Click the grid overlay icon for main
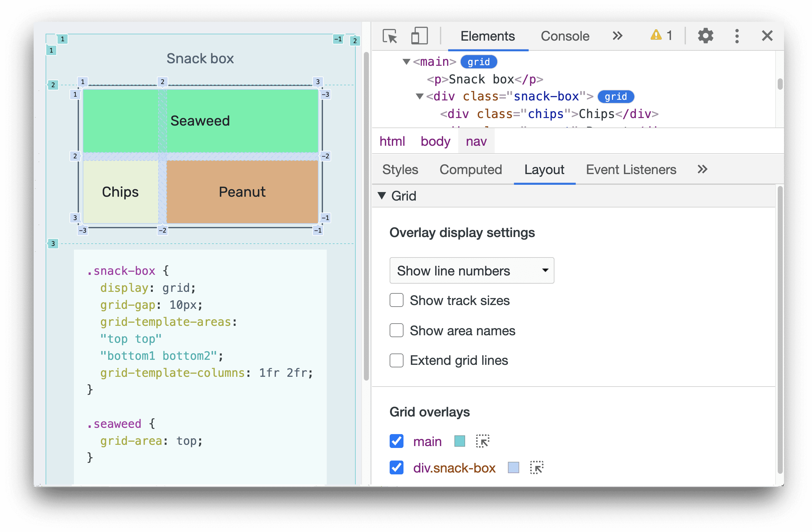The height and width of the screenshot is (532, 812). pyautogui.click(x=483, y=441)
